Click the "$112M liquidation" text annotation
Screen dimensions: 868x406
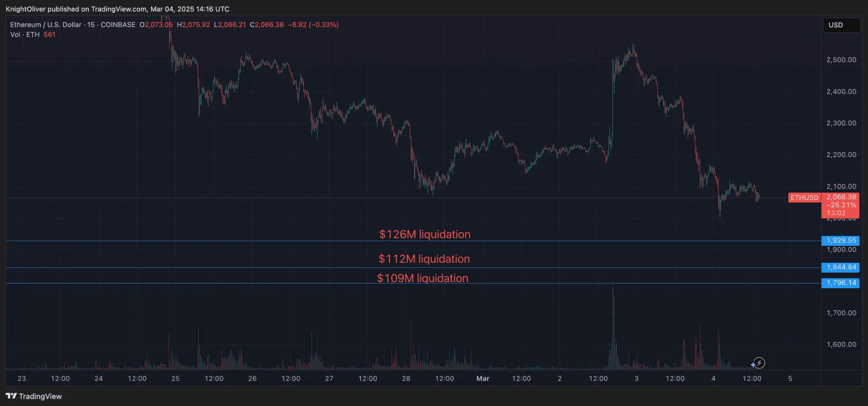pyautogui.click(x=424, y=259)
